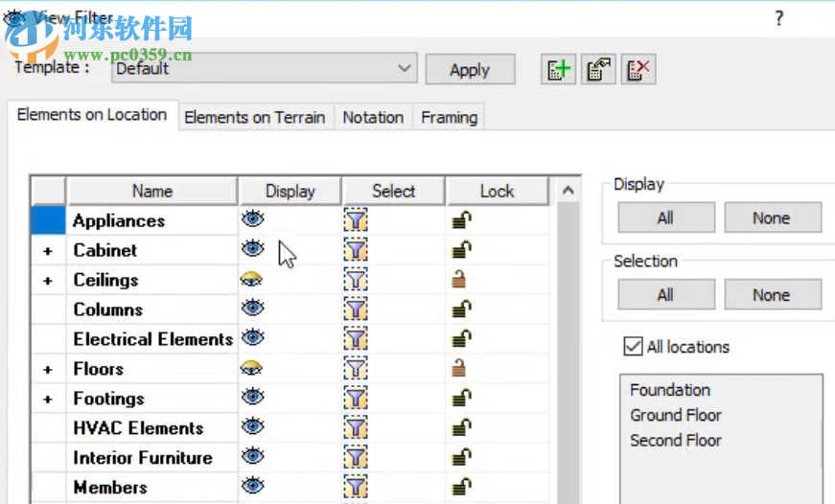
Task: Expand the Floors row
Action: 48,369
